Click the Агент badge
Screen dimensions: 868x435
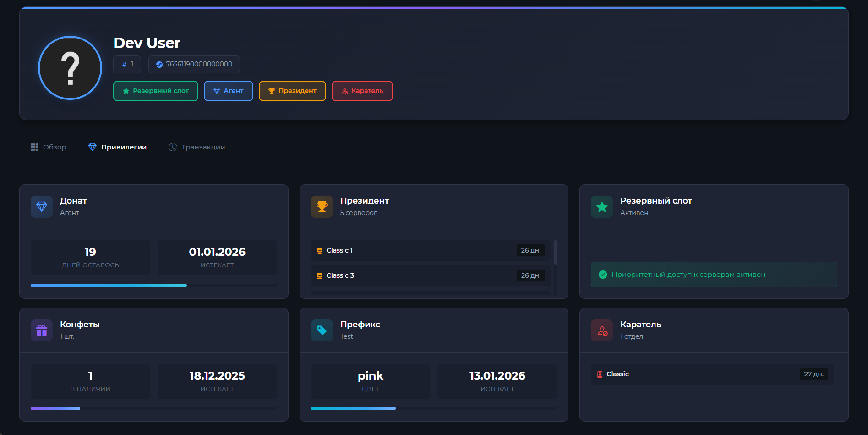click(x=229, y=91)
